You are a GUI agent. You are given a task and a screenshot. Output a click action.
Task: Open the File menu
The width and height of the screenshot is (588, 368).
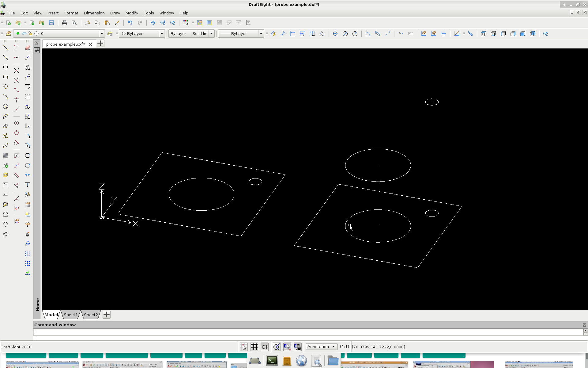point(12,13)
